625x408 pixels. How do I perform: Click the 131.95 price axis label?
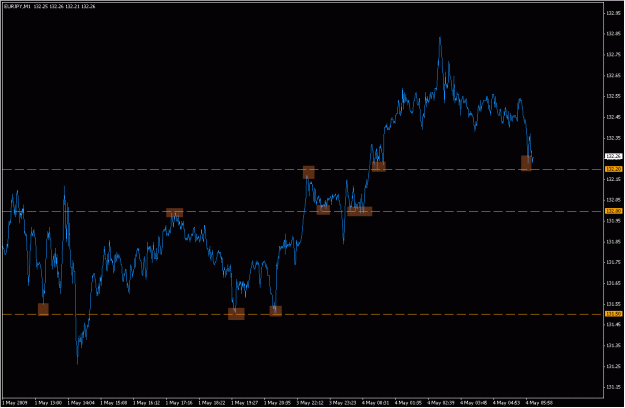point(613,221)
